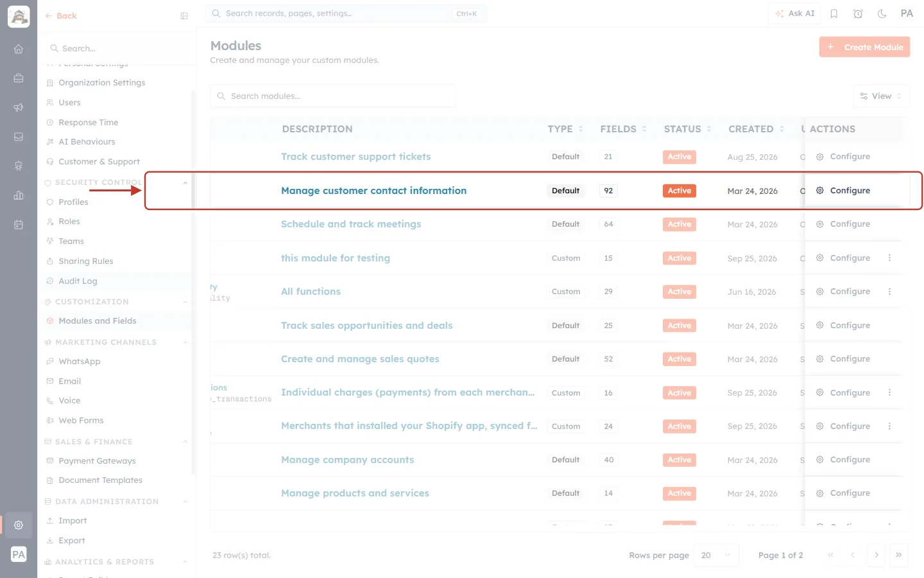Image resolution: width=924 pixels, height=578 pixels.
Task: Switch to dark mode moon icon
Action: pyautogui.click(x=882, y=13)
